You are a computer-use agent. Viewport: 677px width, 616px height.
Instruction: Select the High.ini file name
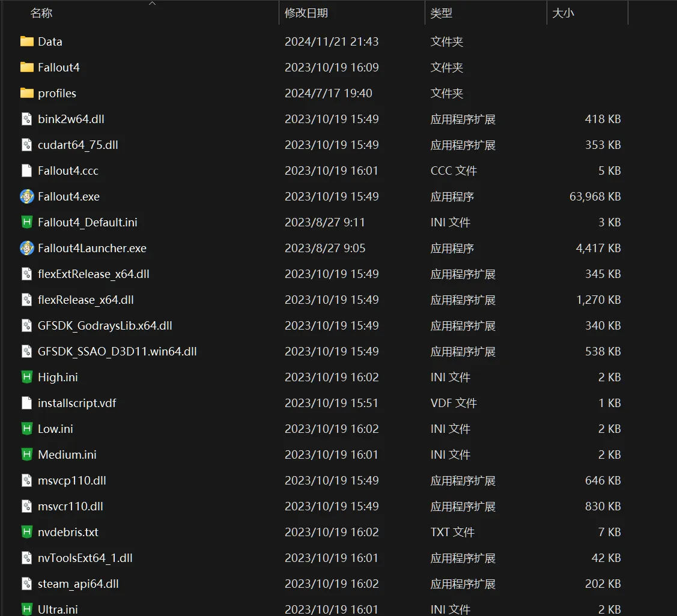point(58,377)
